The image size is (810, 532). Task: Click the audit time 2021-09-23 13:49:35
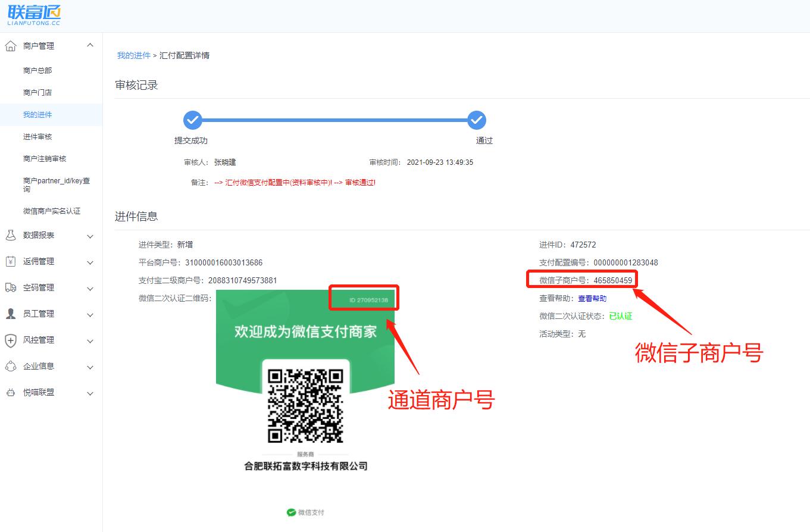pos(440,162)
